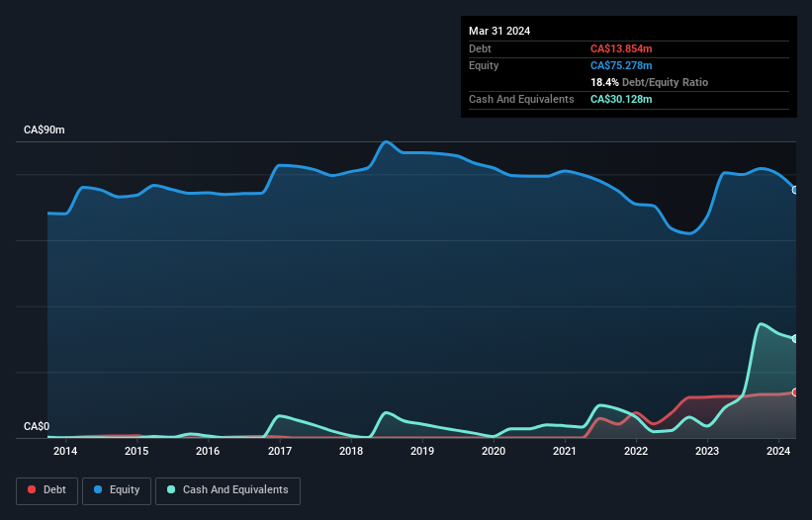Click the 2016 x-axis label
Viewport: 812px width, 520px height.
208,451
